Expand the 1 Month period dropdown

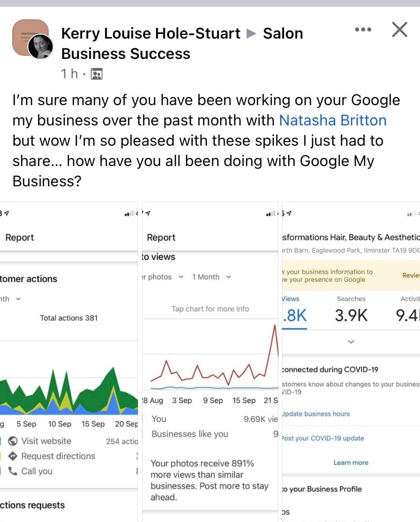[212, 277]
